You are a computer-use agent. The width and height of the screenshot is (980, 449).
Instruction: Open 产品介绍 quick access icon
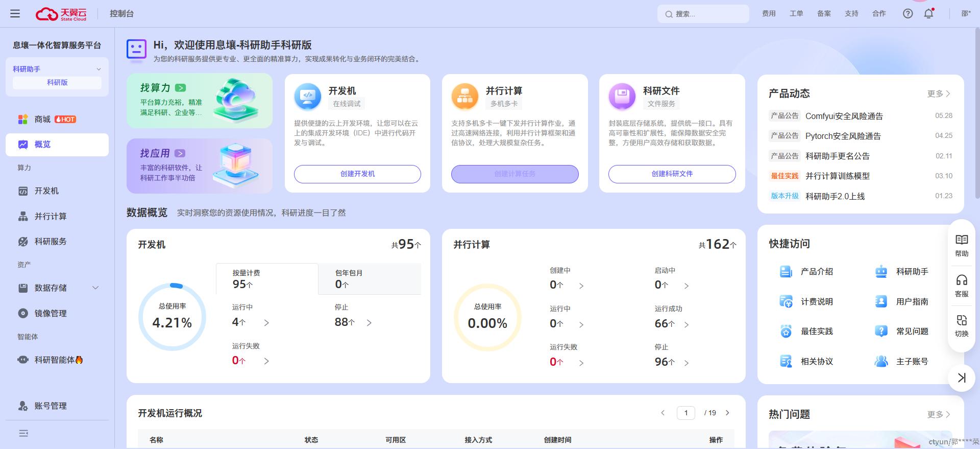786,272
